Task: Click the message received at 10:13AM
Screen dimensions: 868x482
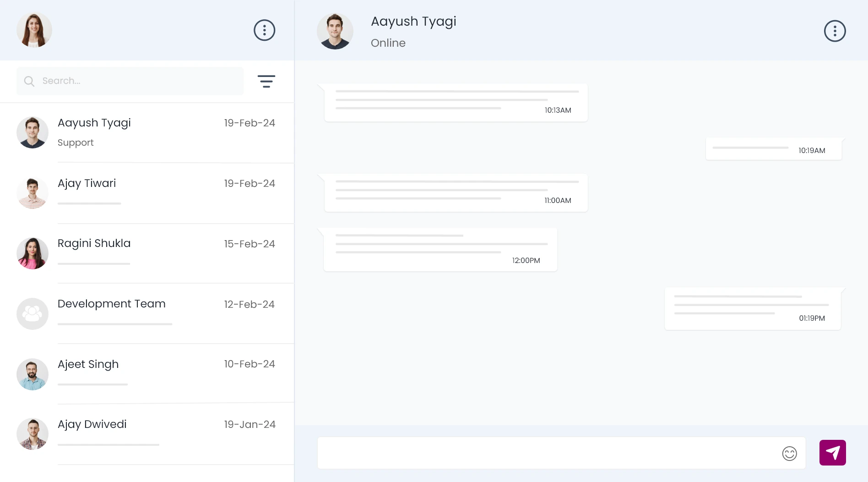Action: point(456,103)
